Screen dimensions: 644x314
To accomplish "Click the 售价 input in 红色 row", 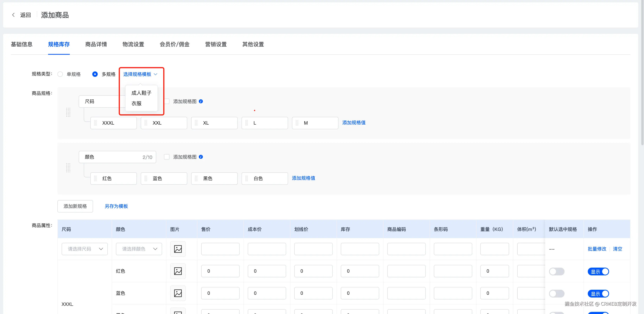I will click(x=220, y=271).
